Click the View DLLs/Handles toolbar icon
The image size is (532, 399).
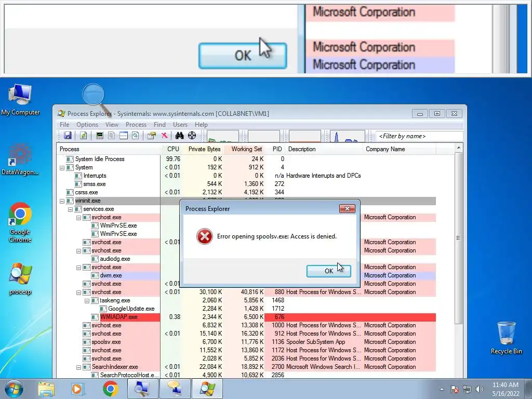point(136,136)
